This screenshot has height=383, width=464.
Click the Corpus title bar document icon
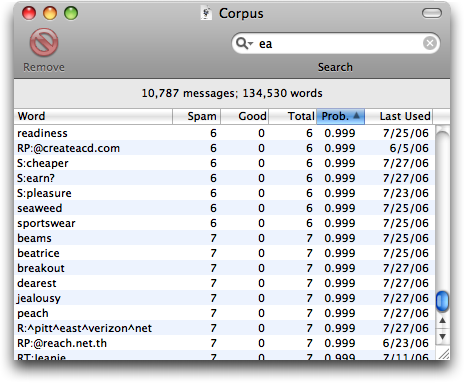pyautogui.click(x=206, y=13)
